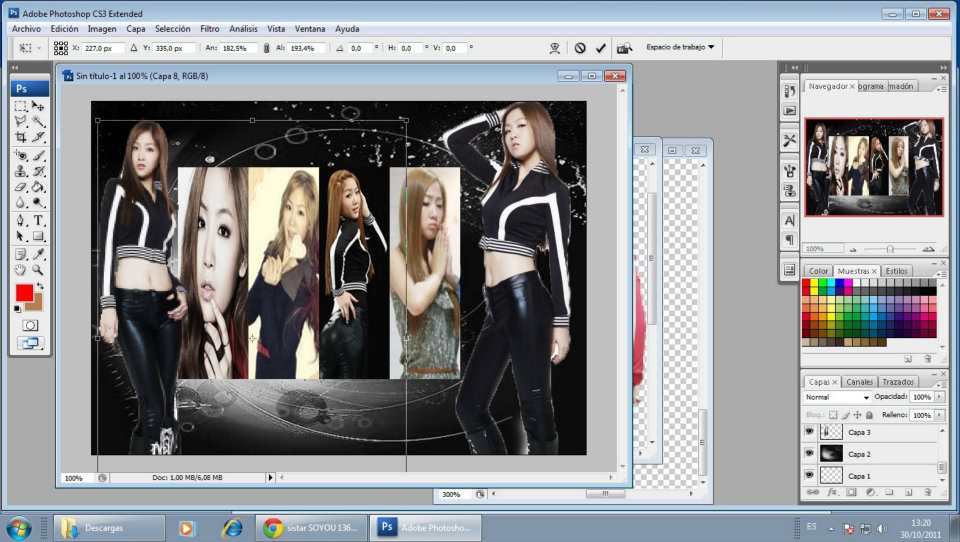
Task: Add a layer style with fx button
Action: [832, 492]
